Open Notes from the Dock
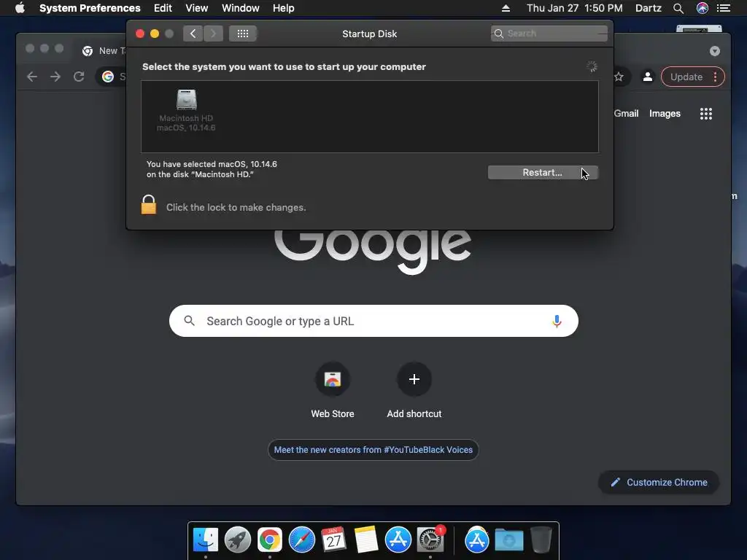 [x=366, y=540]
